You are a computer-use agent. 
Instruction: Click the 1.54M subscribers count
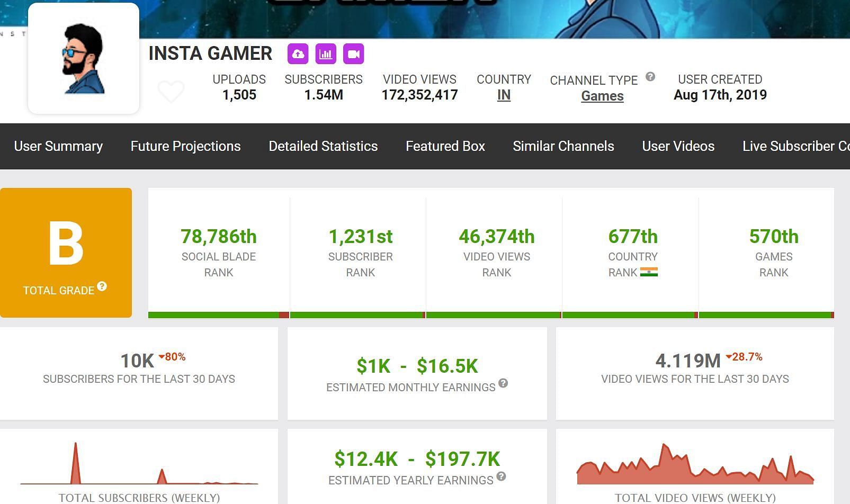pos(324,95)
